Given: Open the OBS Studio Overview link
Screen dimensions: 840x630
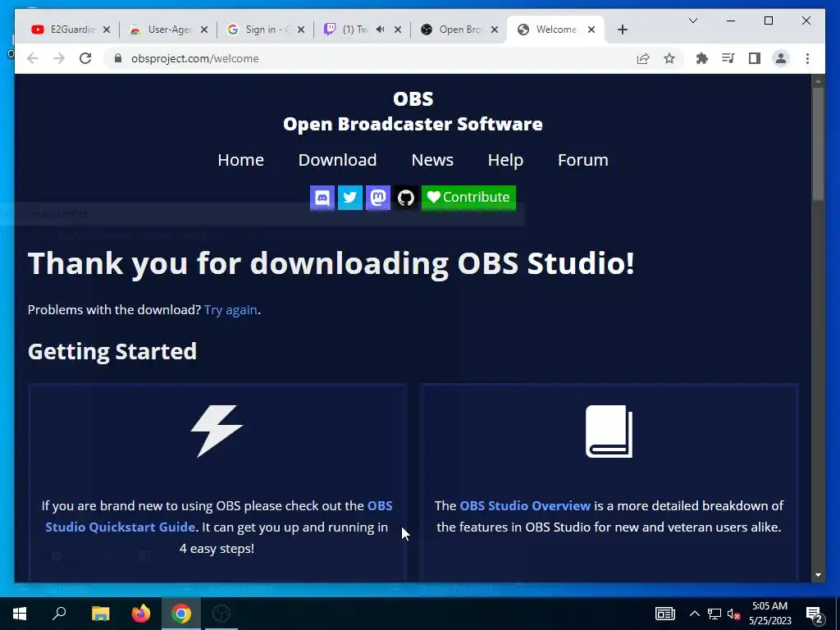Looking at the screenshot, I should (x=525, y=505).
